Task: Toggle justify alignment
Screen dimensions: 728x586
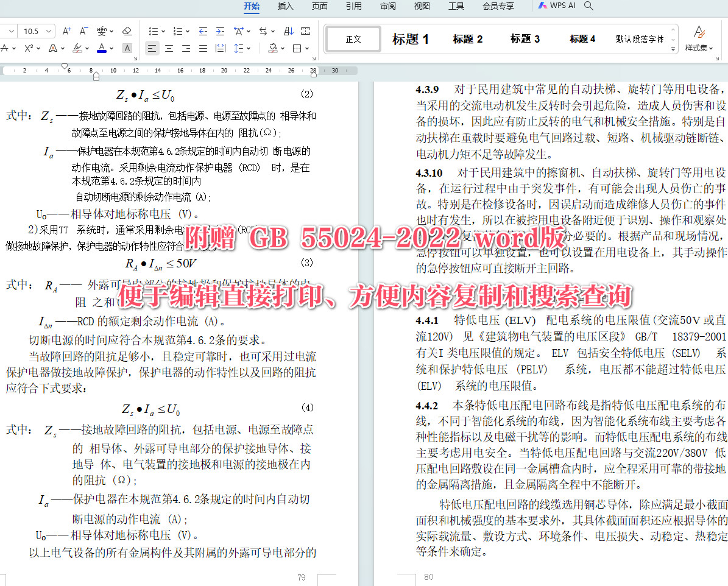Action: [x=203, y=48]
